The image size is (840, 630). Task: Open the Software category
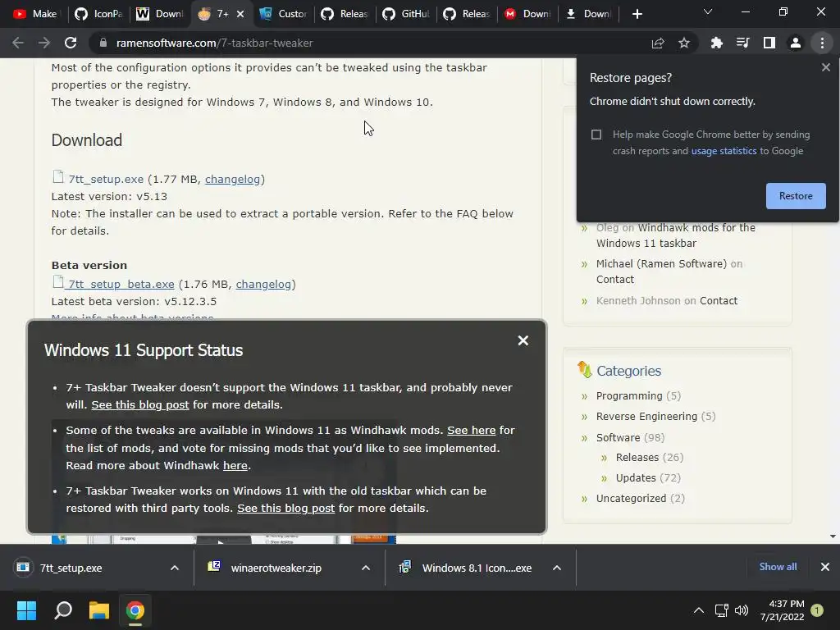pos(618,438)
